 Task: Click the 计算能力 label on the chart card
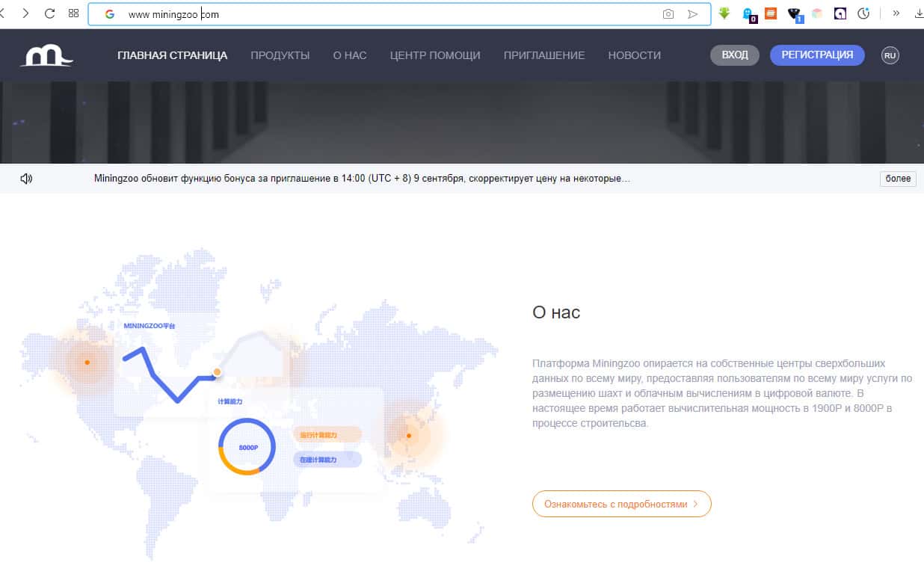tap(230, 401)
